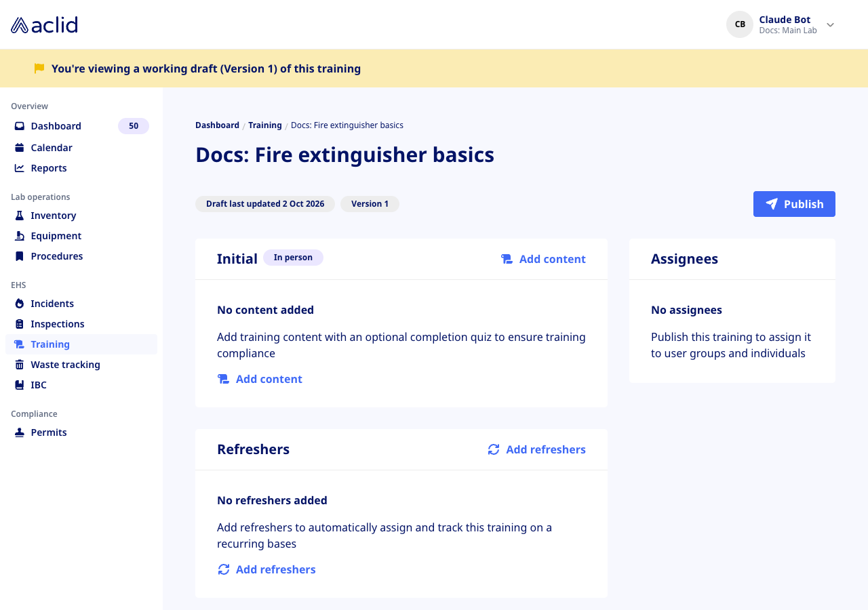Click the Equipment microscope icon
This screenshot has width=868, height=610.
20,236
